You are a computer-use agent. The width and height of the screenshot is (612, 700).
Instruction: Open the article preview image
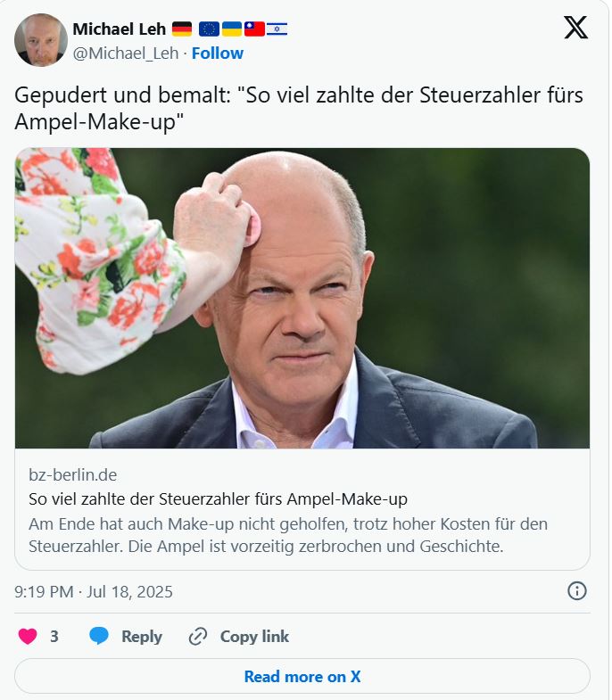pos(302,298)
